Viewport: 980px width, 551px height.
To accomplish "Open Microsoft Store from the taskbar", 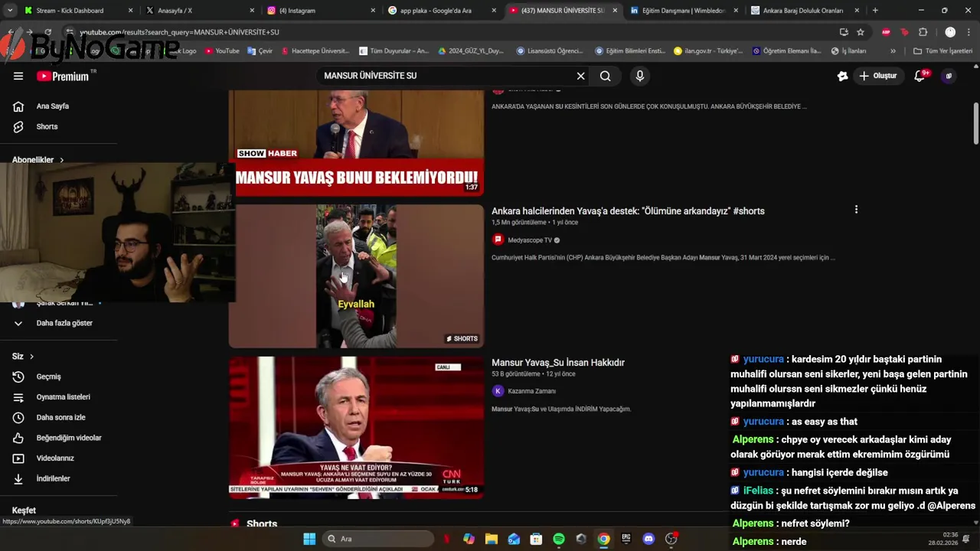I will 536,539.
